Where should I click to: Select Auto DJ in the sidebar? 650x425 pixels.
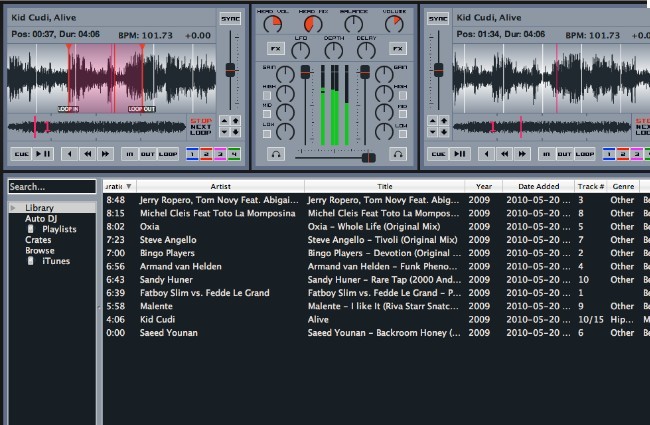tap(41, 219)
